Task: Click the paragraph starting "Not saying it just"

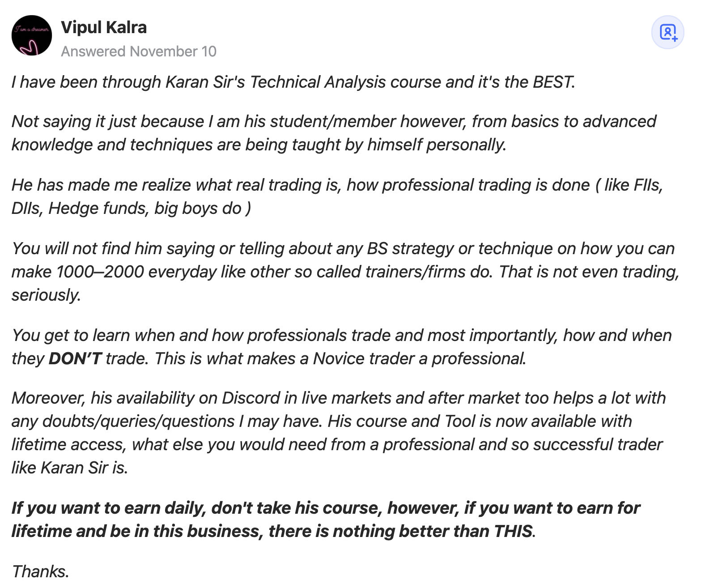Action: (x=334, y=133)
